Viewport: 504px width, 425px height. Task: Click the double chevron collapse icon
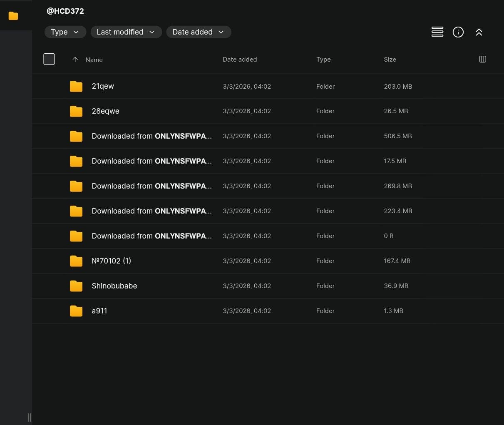479,32
